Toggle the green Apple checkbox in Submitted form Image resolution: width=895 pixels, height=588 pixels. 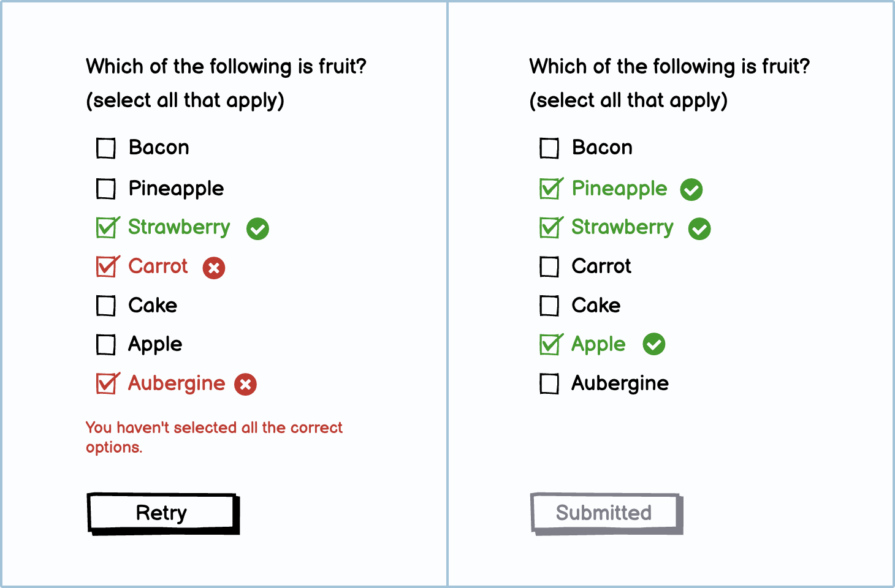(x=550, y=345)
